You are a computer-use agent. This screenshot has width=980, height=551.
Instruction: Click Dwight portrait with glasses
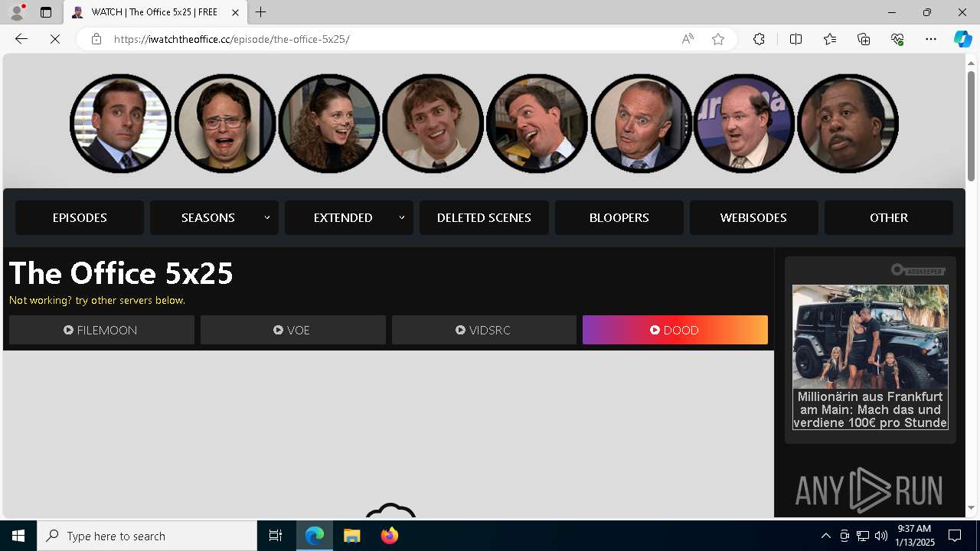pyautogui.click(x=225, y=123)
